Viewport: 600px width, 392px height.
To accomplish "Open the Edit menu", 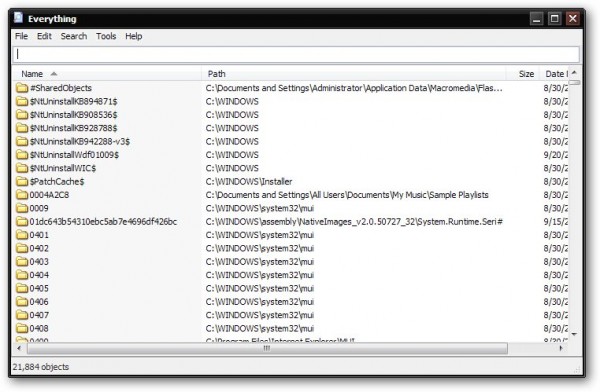I will (44, 36).
